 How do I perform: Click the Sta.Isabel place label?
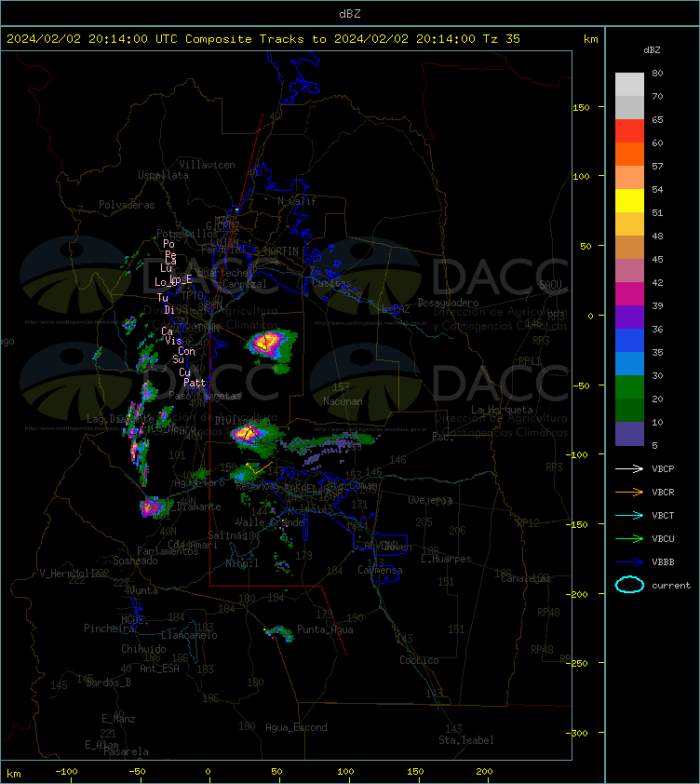pos(466,740)
